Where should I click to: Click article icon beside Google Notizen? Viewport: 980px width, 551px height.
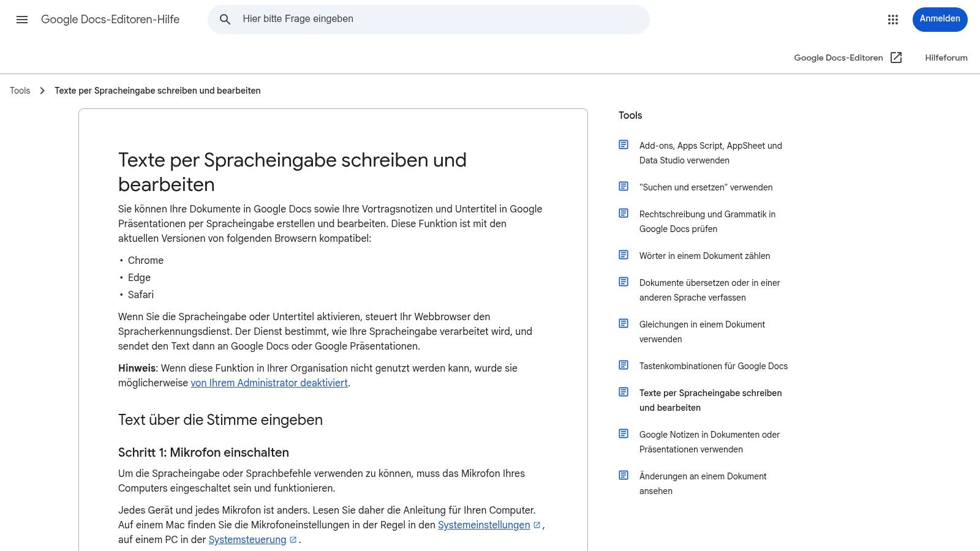[624, 433]
